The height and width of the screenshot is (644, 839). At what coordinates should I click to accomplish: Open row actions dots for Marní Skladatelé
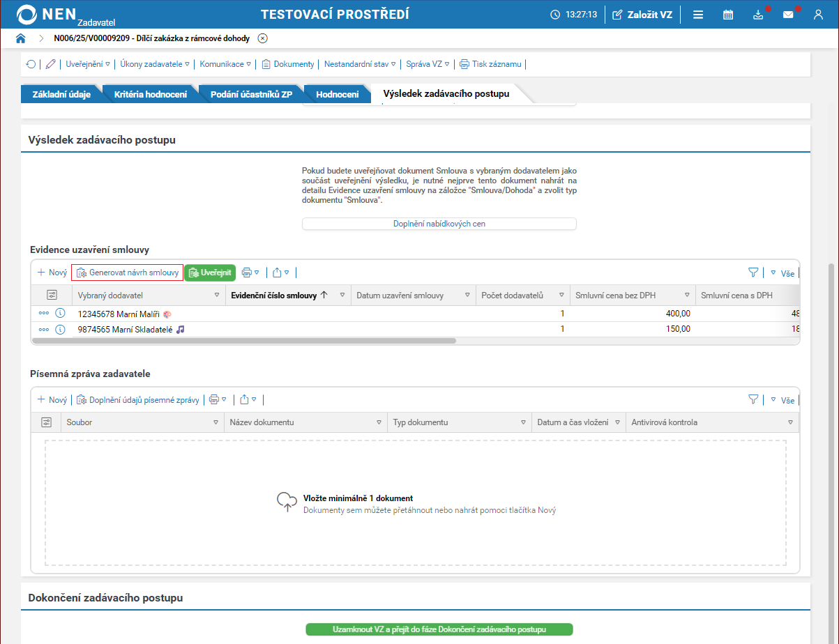point(44,330)
